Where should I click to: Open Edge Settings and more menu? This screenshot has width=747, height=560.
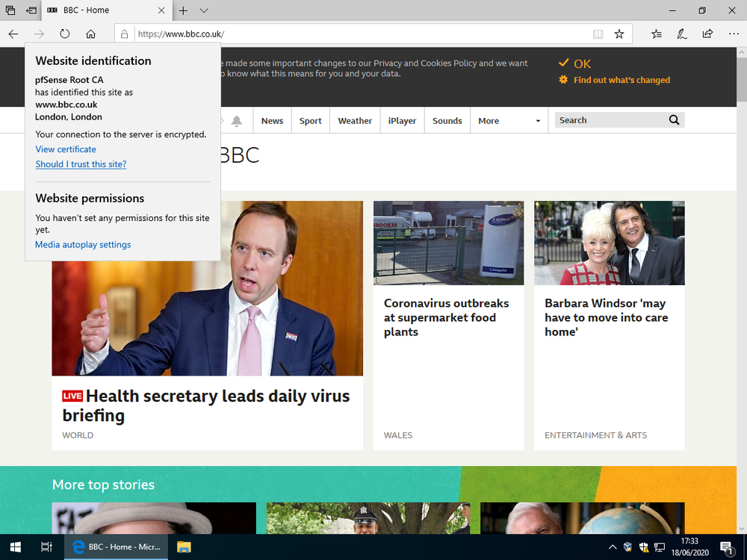pyautogui.click(x=734, y=34)
